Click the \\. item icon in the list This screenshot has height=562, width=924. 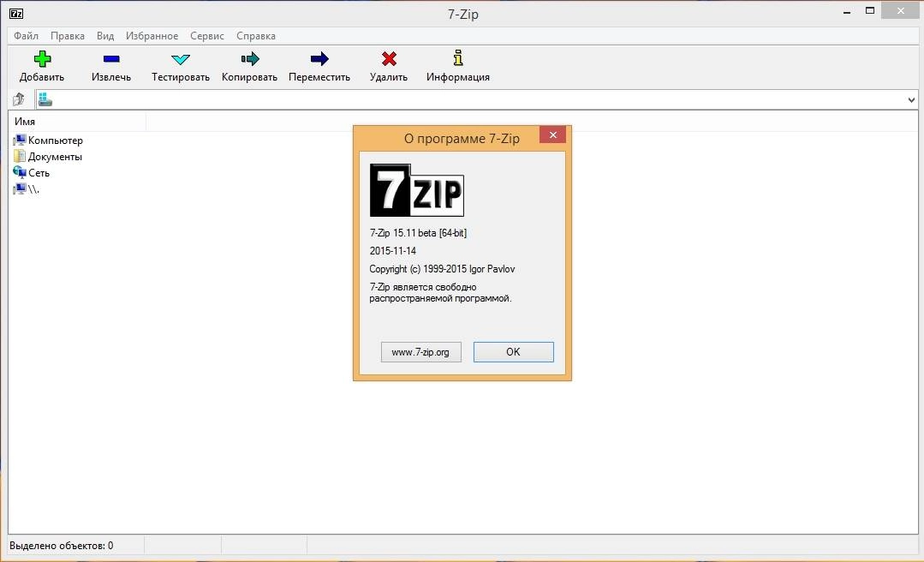click(x=20, y=188)
